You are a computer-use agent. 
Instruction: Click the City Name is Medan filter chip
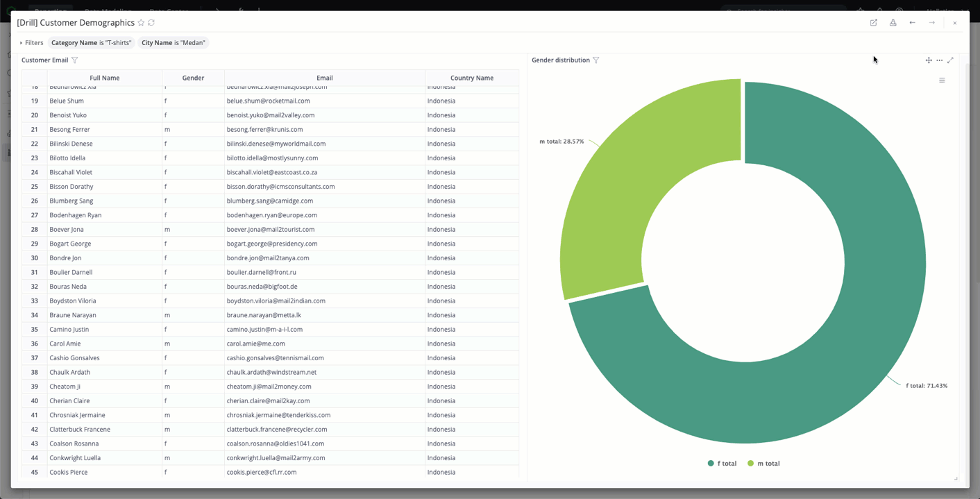coord(174,42)
